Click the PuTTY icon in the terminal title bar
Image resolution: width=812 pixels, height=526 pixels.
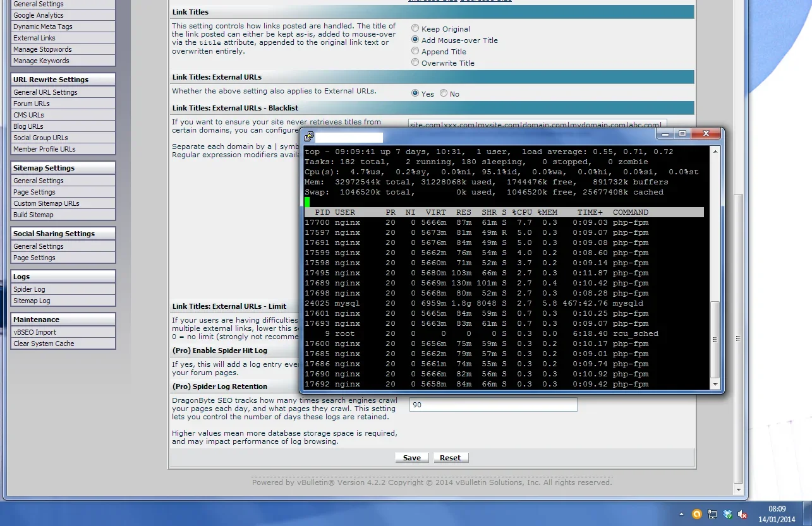pyautogui.click(x=308, y=136)
